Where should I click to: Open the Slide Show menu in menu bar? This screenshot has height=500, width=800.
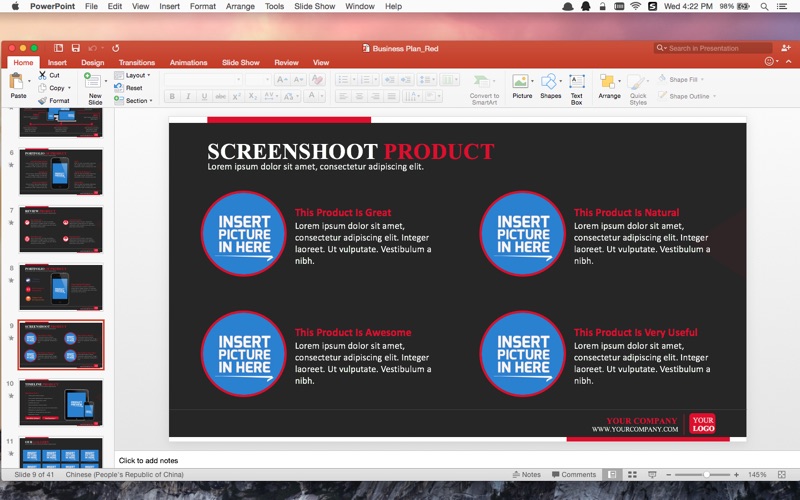pos(314,6)
